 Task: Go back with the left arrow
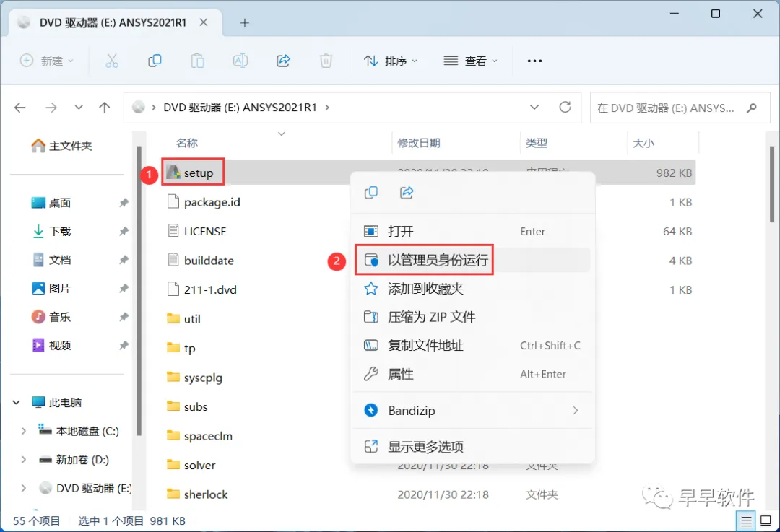coord(20,108)
